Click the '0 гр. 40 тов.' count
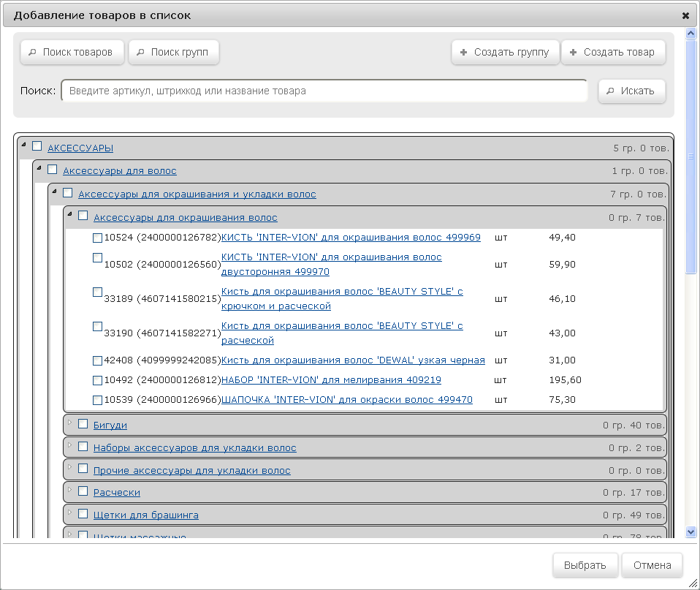700x590 pixels. (634, 426)
